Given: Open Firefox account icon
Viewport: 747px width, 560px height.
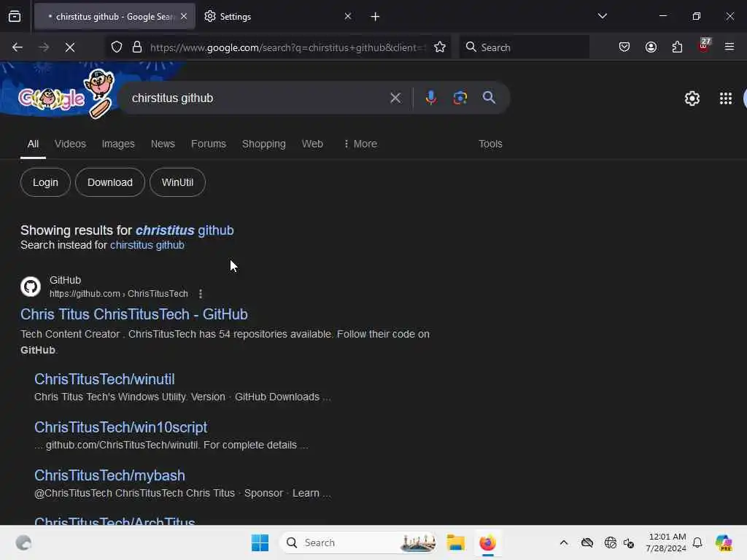Looking at the screenshot, I should click(x=651, y=47).
